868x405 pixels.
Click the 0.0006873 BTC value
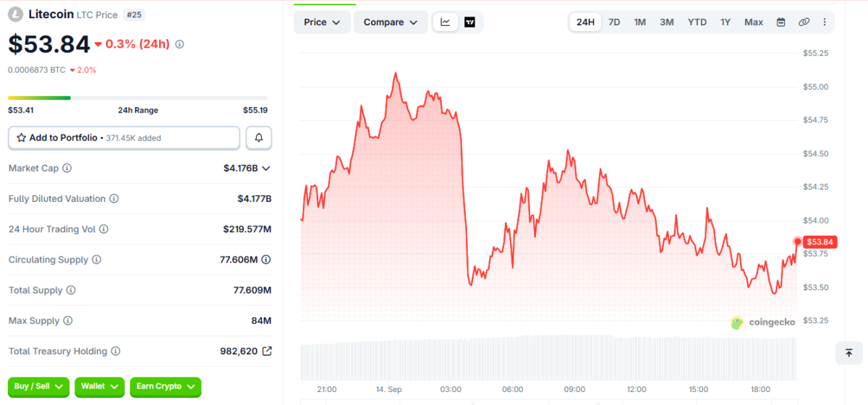(x=37, y=70)
